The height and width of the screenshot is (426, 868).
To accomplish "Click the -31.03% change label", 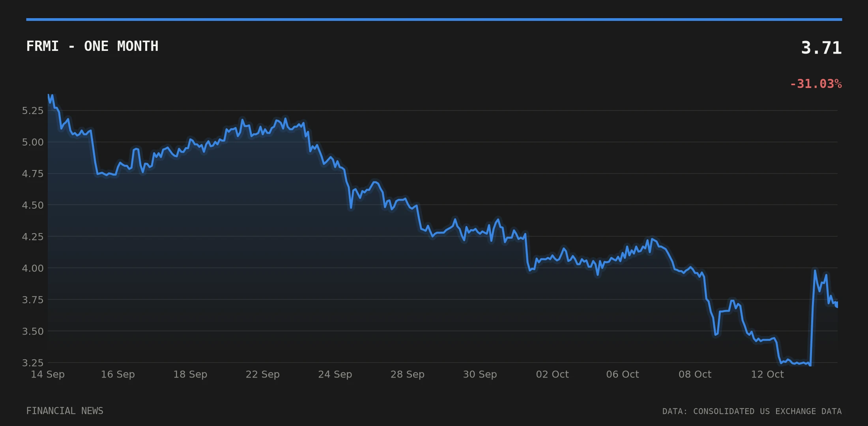I will (x=816, y=84).
